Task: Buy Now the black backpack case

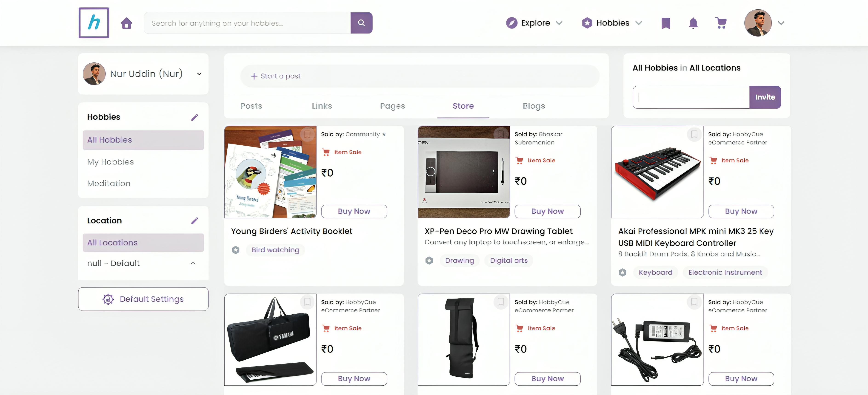Action: (547, 378)
